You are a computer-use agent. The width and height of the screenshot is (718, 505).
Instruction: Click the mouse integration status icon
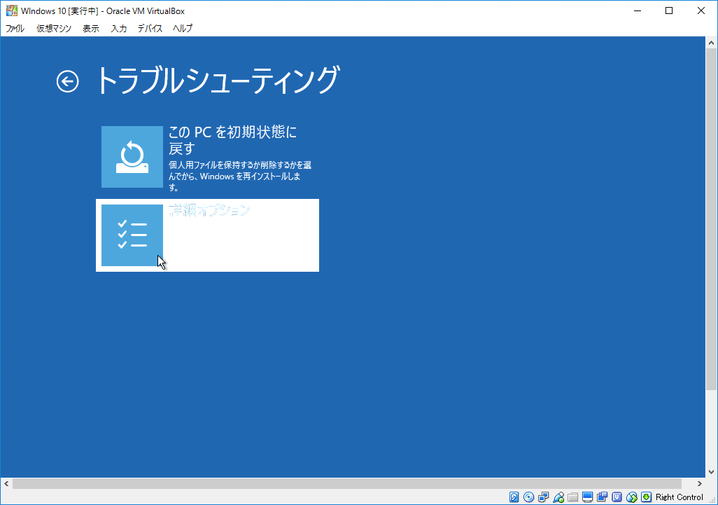point(631,497)
